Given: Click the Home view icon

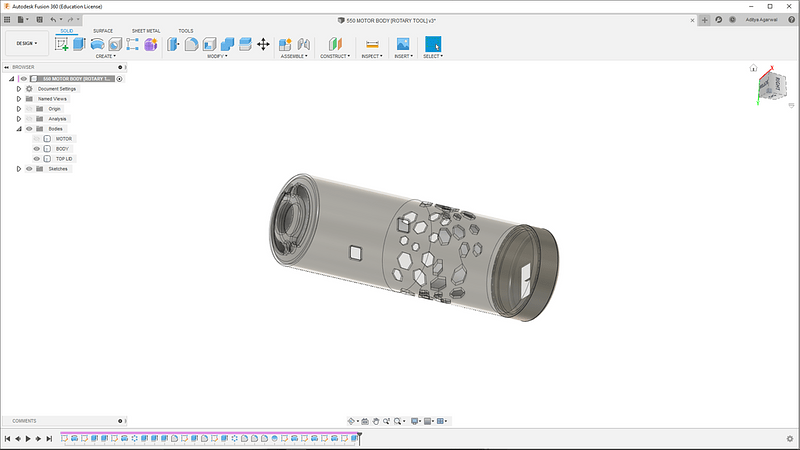Looking at the screenshot, I should (x=753, y=68).
